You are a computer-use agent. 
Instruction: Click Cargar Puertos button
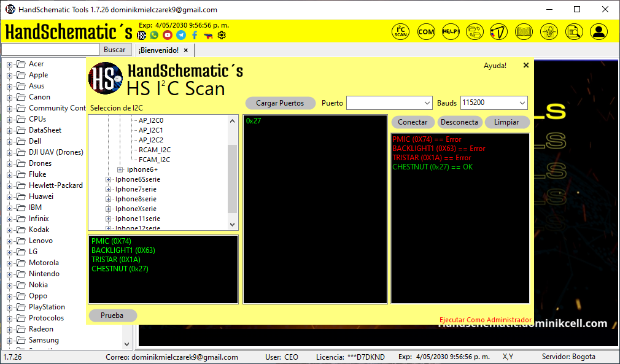point(281,103)
